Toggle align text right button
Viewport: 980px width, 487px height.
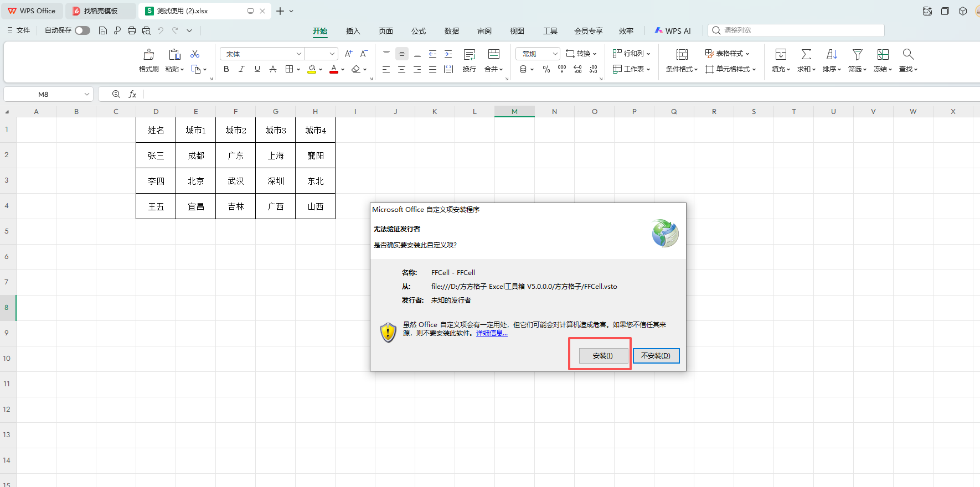(x=417, y=69)
